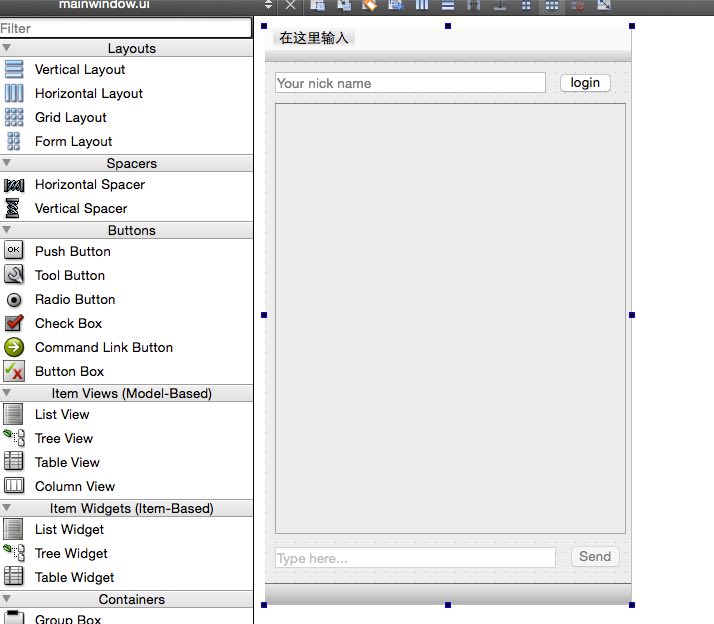Apply Lay Out in a Form Layout icon
Screen dimensions: 714x624
click(x=526, y=5)
